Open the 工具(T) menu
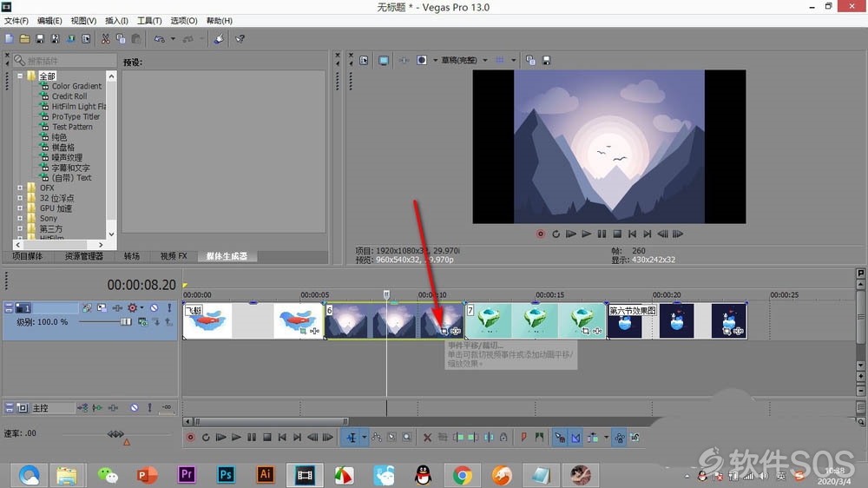Screen dimensions: 868x488 point(149,21)
